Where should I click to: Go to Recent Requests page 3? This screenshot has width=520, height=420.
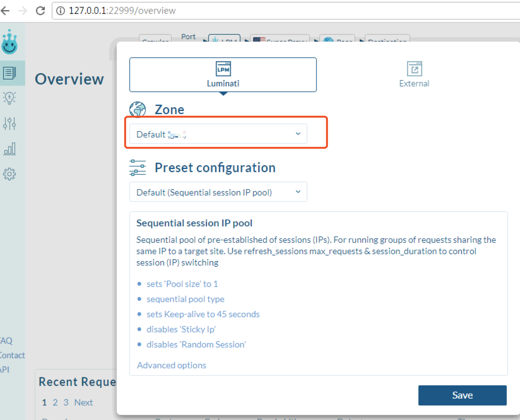tap(66, 402)
